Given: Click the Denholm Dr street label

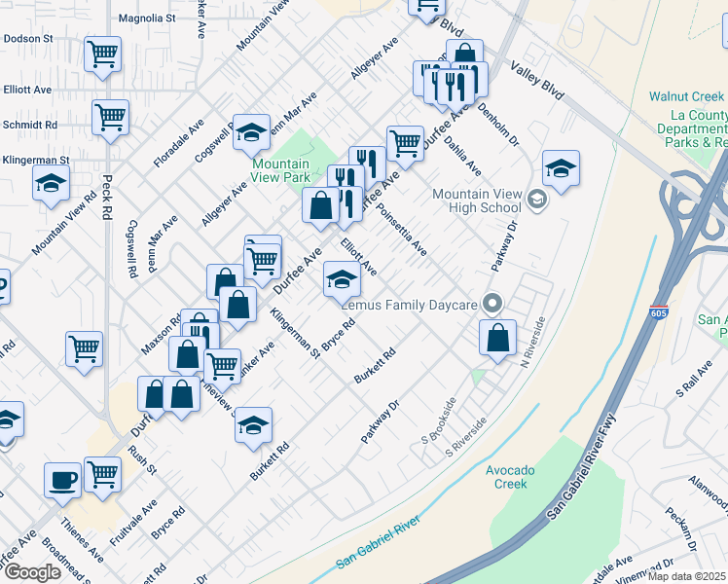Looking at the screenshot, I should 498,125.
